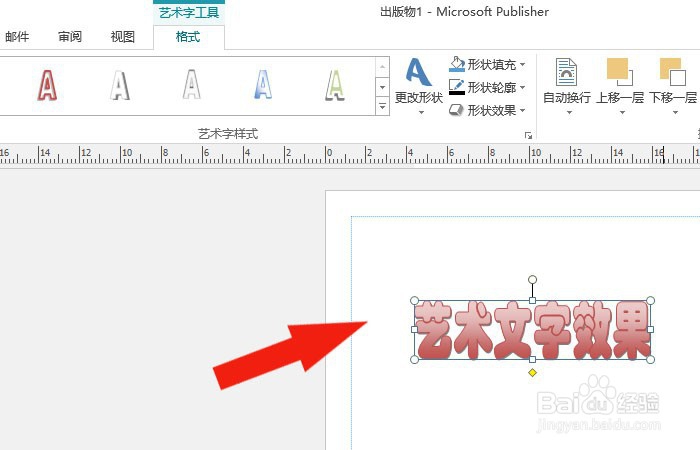Click the bottom-middle WordArt resize handle

click(x=532, y=359)
